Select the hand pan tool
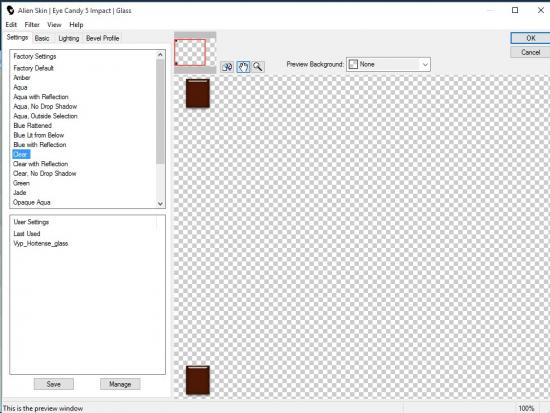This screenshot has height=413, width=550. 243,67
